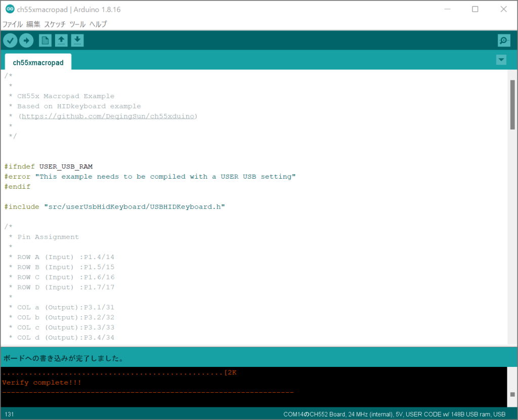Click the Upload arrow icon
This screenshot has height=420, width=518.
tap(26, 40)
